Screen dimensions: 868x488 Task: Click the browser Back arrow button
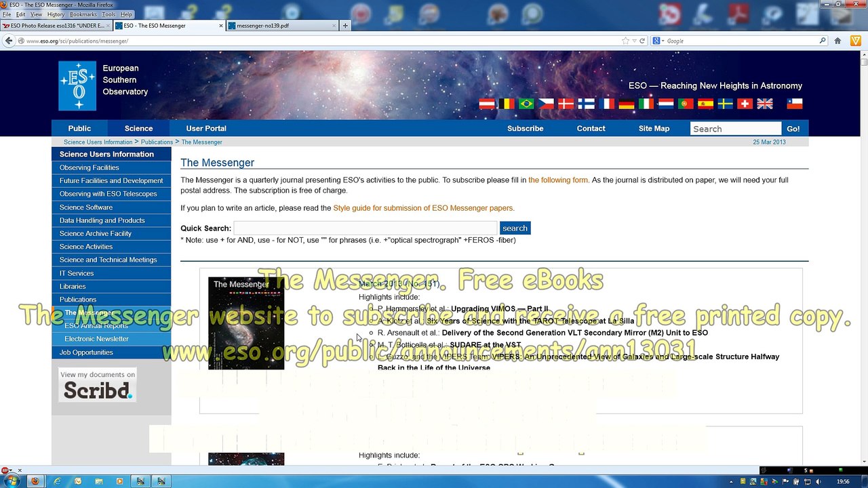(x=9, y=41)
